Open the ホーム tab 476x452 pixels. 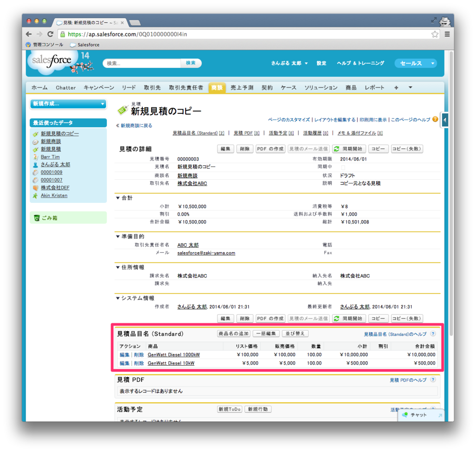40,87
